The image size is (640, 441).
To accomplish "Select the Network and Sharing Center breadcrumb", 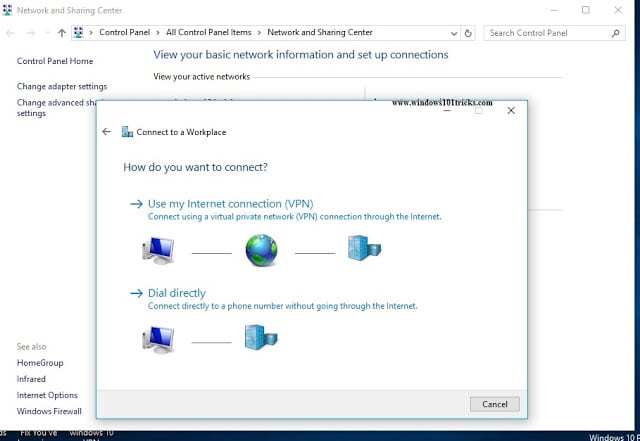I will [320, 33].
